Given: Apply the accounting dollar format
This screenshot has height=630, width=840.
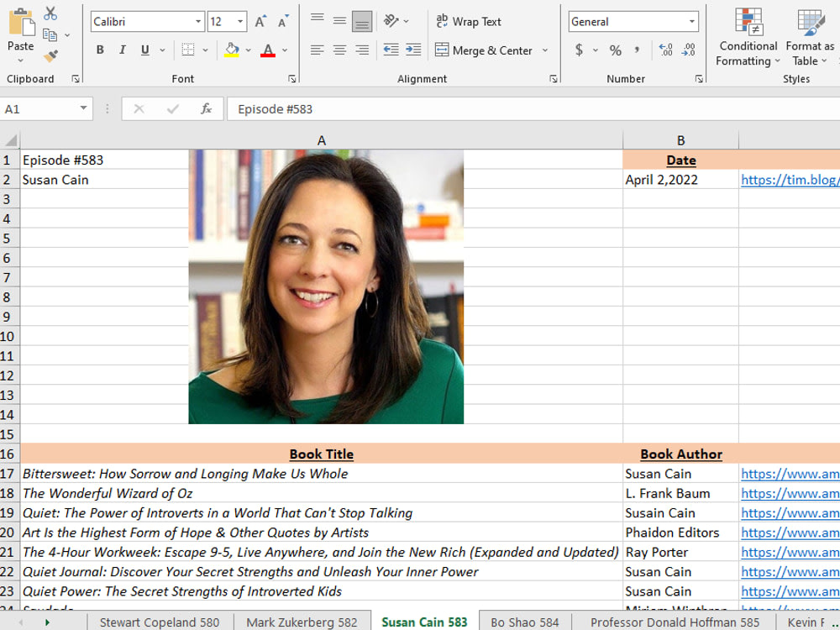Looking at the screenshot, I should (x=579, y=50).
